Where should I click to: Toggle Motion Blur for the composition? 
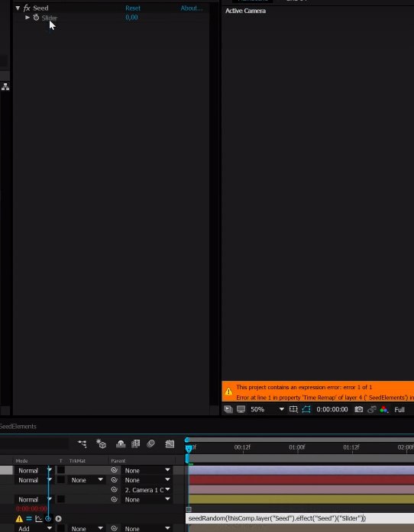click(150, 443)
